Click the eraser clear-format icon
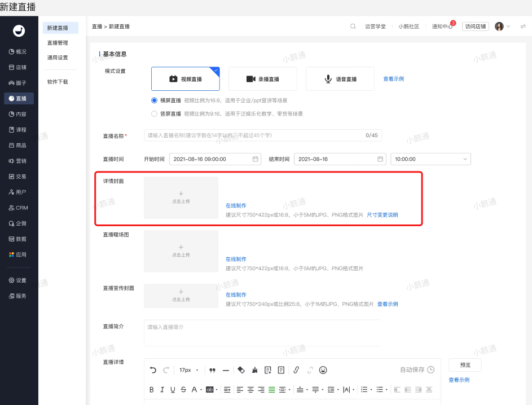This screenshot has height=405, width=532. coord(241,370)
